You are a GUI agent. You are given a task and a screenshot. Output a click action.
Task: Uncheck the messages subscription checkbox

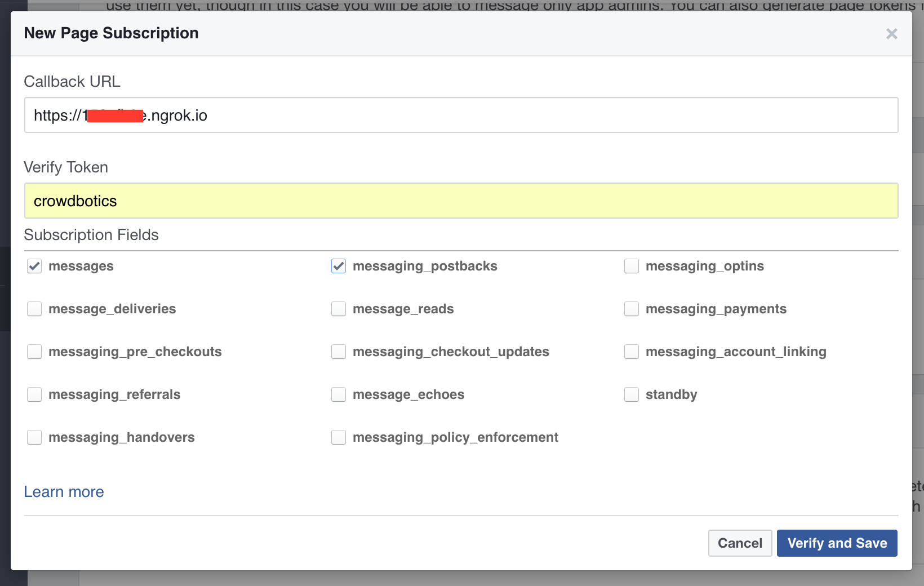34,266
